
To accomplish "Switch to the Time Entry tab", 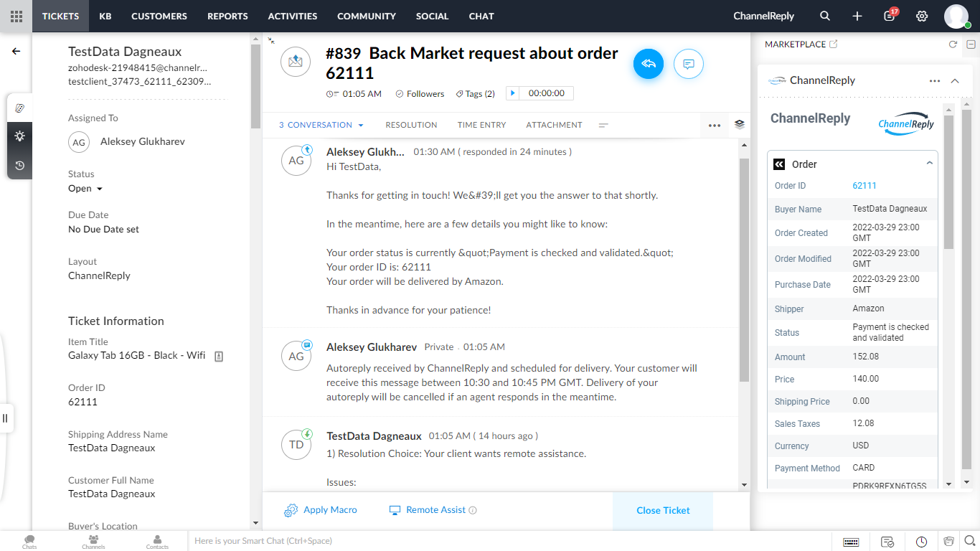I will [482, 125].
